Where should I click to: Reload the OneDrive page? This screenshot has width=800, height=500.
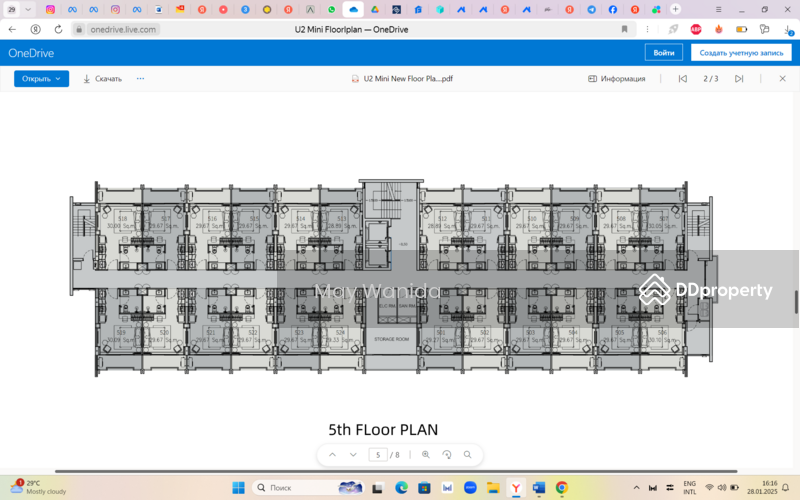[x=58, y=30]
